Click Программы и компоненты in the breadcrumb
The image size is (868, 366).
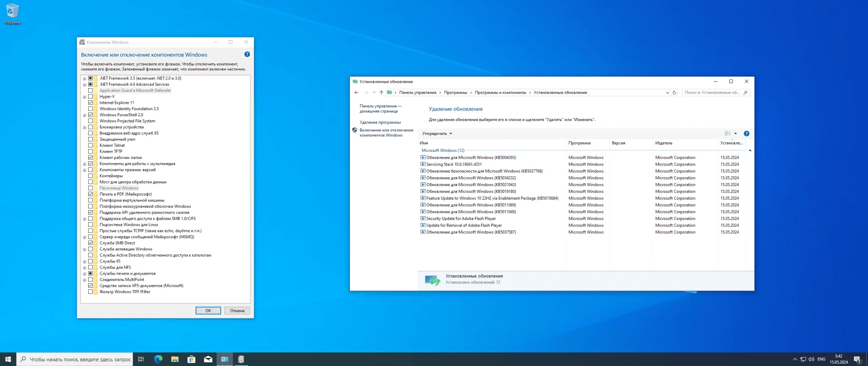point(500,93)
